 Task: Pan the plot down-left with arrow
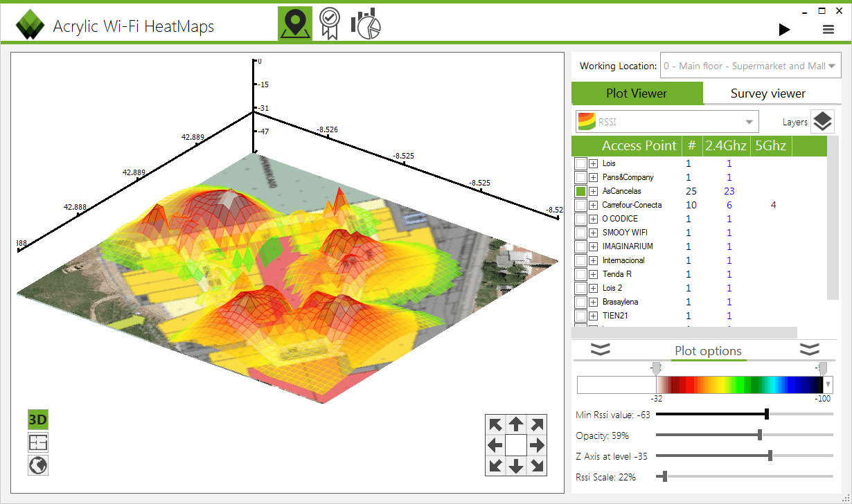[x=495, y=465]
